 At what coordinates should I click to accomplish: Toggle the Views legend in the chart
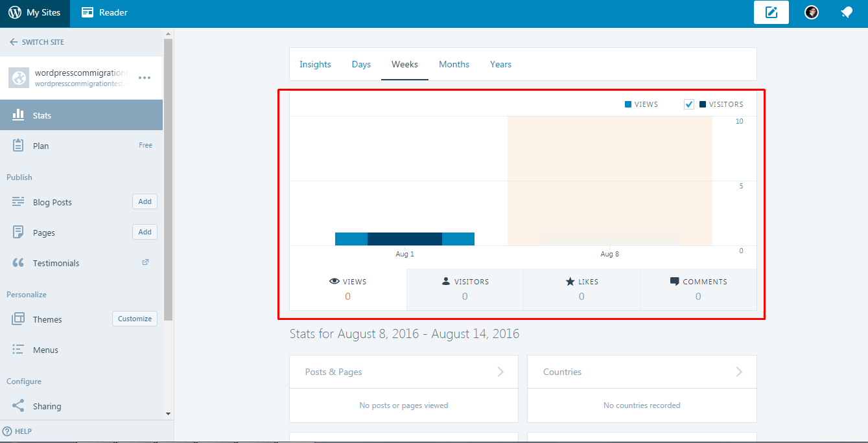640,104
